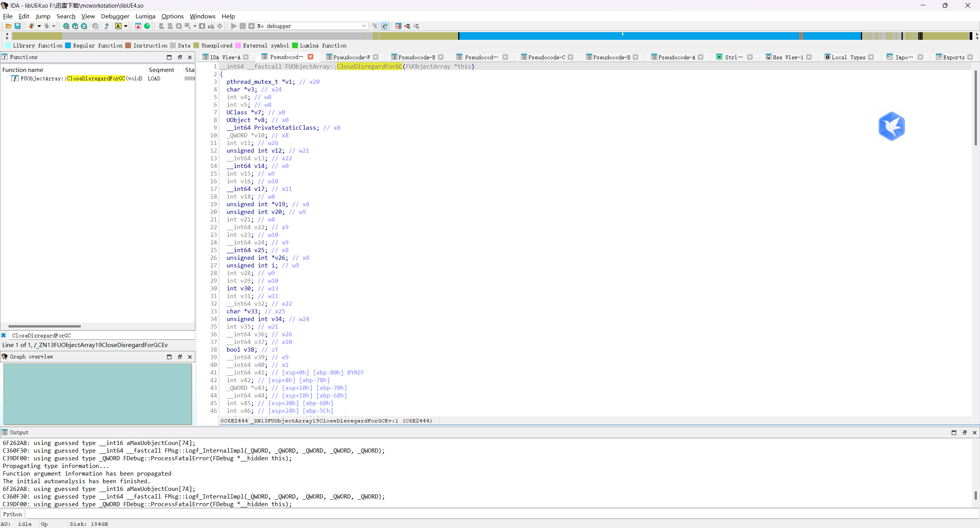
Task: Click the yellow 'A' highlight icon
Action: click(118, 26)
